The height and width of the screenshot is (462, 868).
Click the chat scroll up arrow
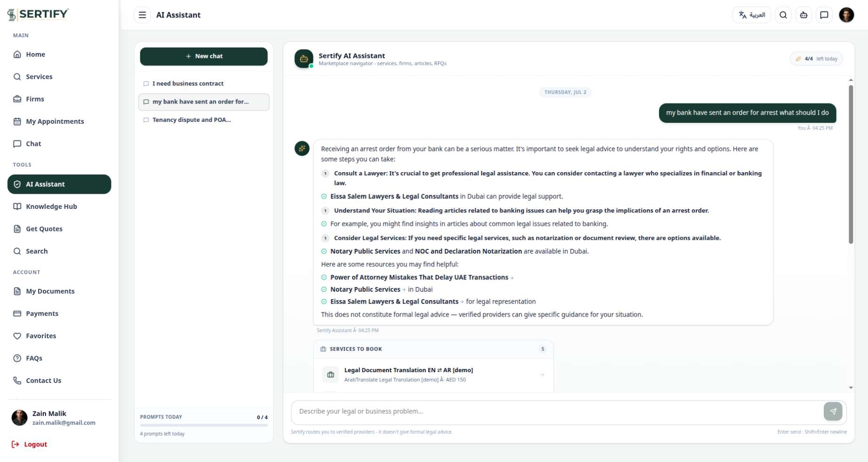851,80
